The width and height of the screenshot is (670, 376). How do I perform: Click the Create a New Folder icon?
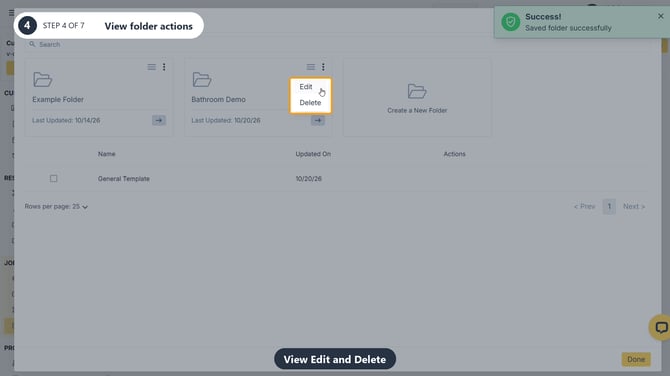tap(417, 91)
